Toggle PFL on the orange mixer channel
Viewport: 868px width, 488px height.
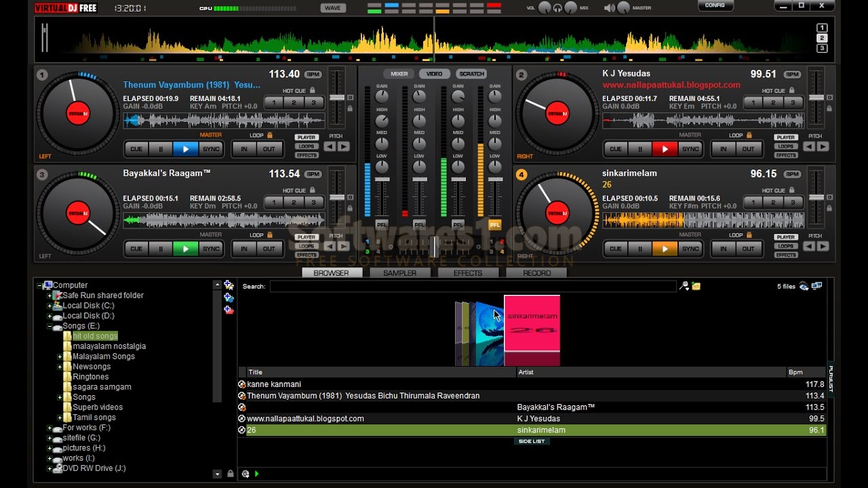(495, 224)
